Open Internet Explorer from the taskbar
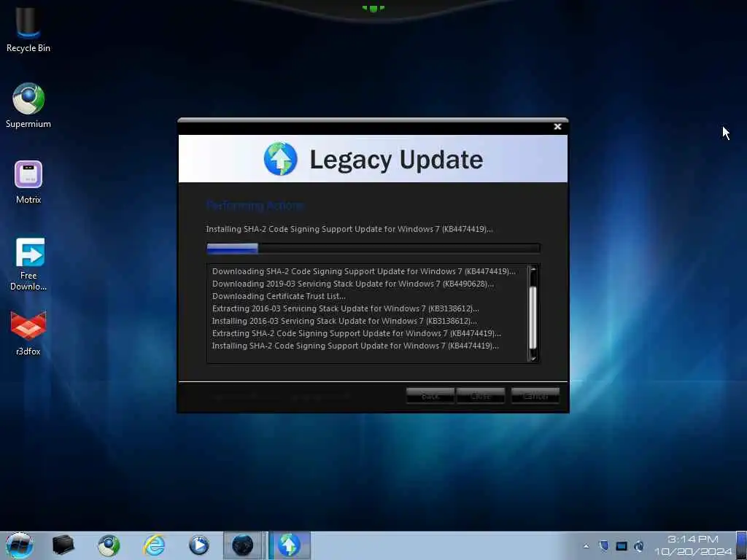Viewport: 747px width, 560px height. (x=154, y=545)
